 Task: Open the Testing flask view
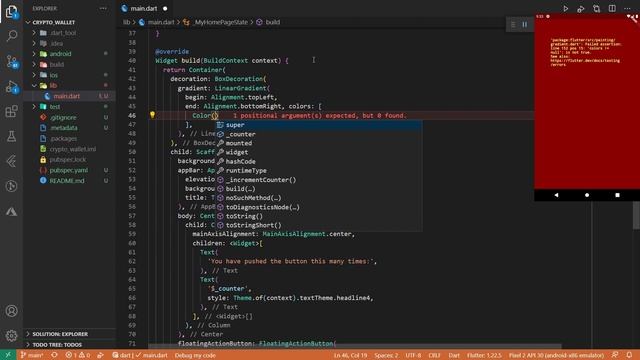[11, 136]
